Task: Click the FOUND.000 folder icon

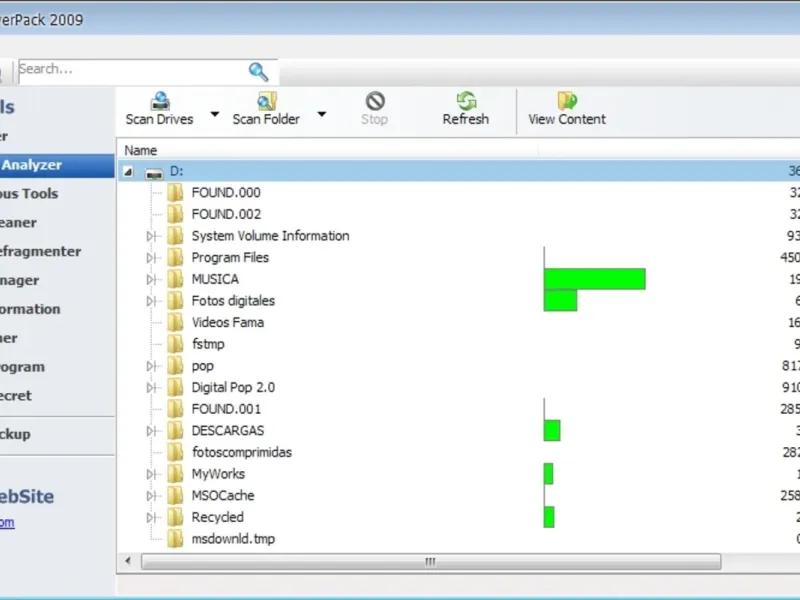Action: (175, 192)
